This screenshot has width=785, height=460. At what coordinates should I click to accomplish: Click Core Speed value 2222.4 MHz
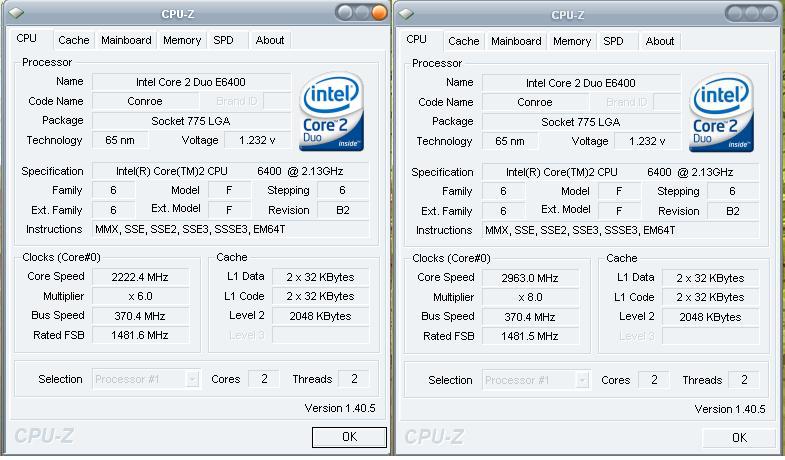pyautogui.click(x=140, y=277)
